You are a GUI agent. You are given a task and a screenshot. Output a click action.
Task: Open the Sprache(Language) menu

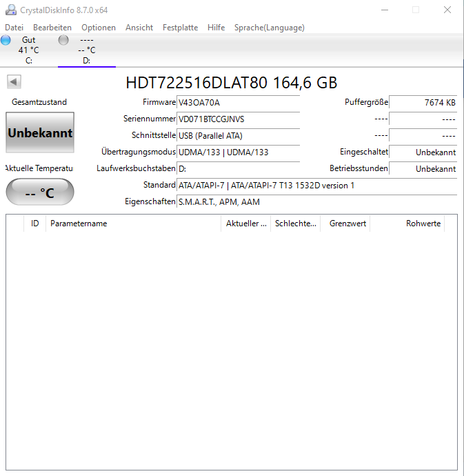(x=269, y=28)
